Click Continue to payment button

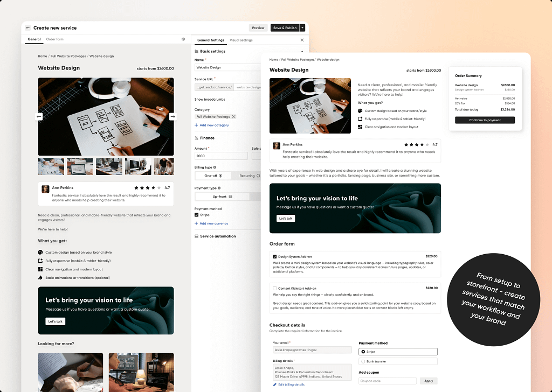coord(485,120)
